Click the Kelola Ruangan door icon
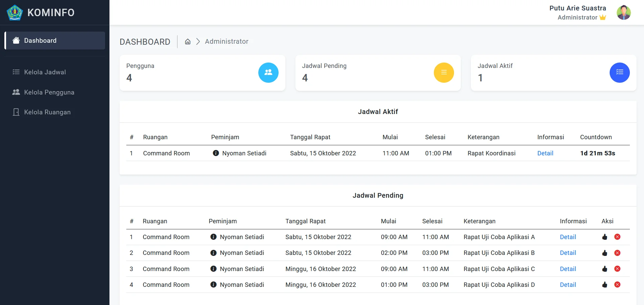Viewport: 644px width, 305px height. [x=15, y=112]
